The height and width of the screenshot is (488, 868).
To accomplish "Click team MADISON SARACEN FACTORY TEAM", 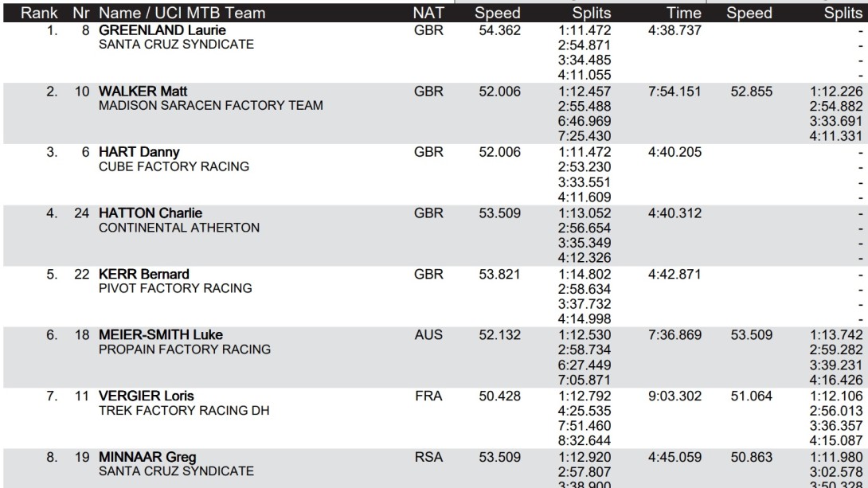I will tap(210, 106).
